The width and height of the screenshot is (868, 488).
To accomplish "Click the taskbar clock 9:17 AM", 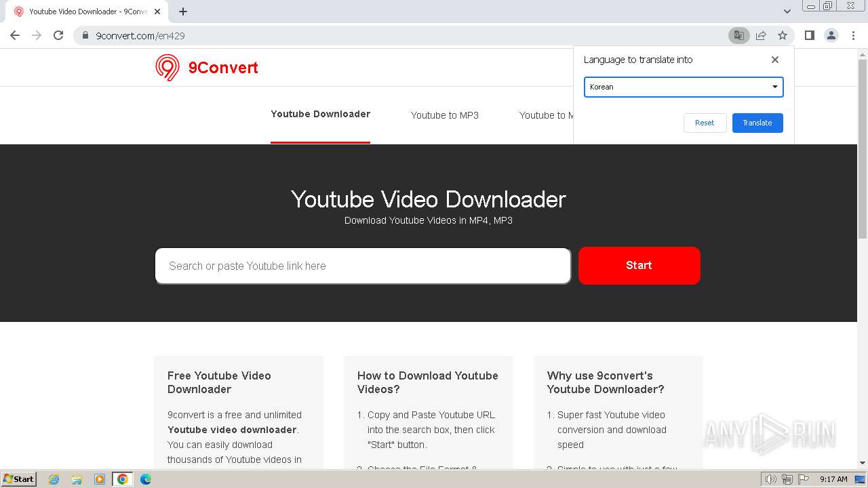I will (x=833, y=479).
